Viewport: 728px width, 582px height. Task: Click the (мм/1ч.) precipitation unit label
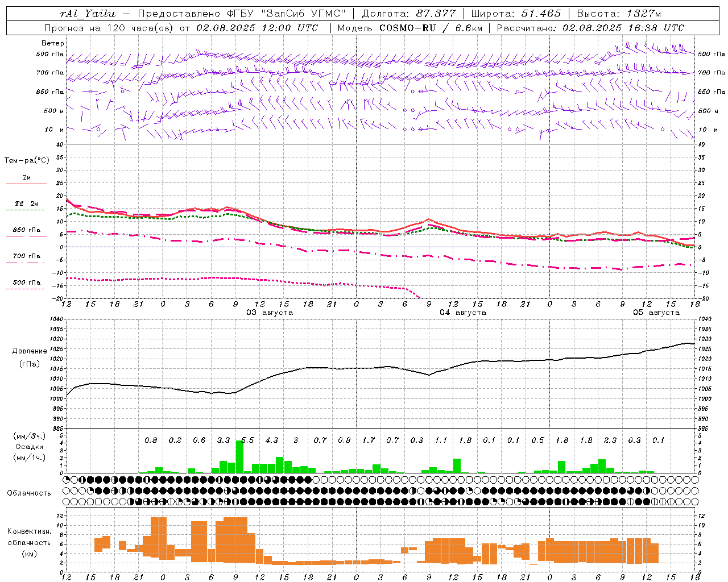tap(29, 458)
